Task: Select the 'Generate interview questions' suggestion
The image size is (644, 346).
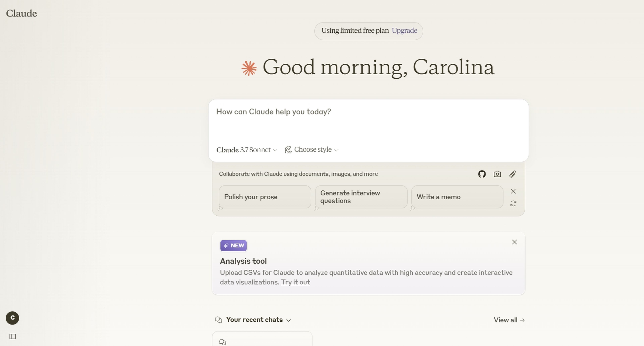Action: click(361, 197)
